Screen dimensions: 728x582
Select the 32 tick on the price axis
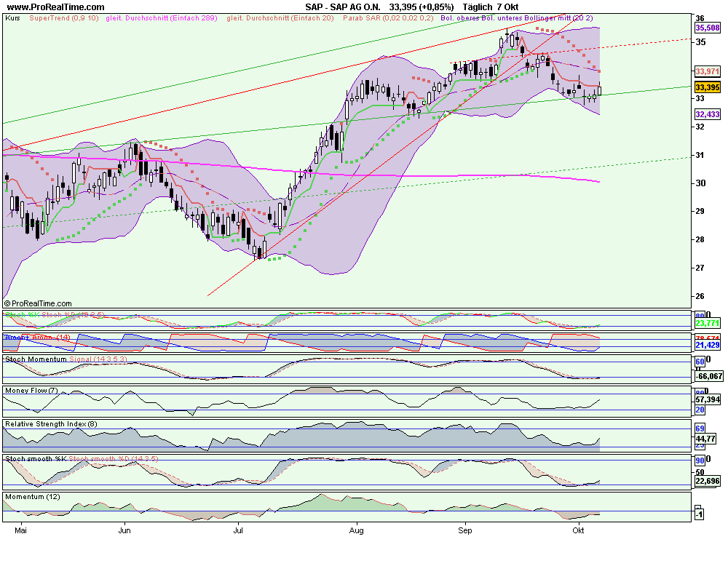pos(700,127)
